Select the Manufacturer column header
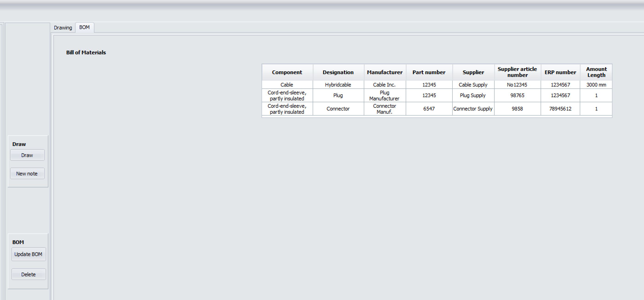Viewport: 644px width, 300px height. tap(385, 72)
